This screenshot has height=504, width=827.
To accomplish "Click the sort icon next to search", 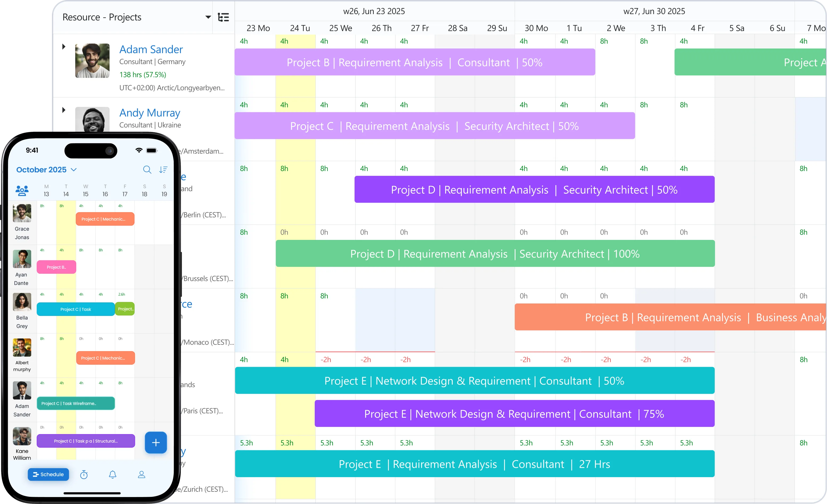I will tap(163, 170).
